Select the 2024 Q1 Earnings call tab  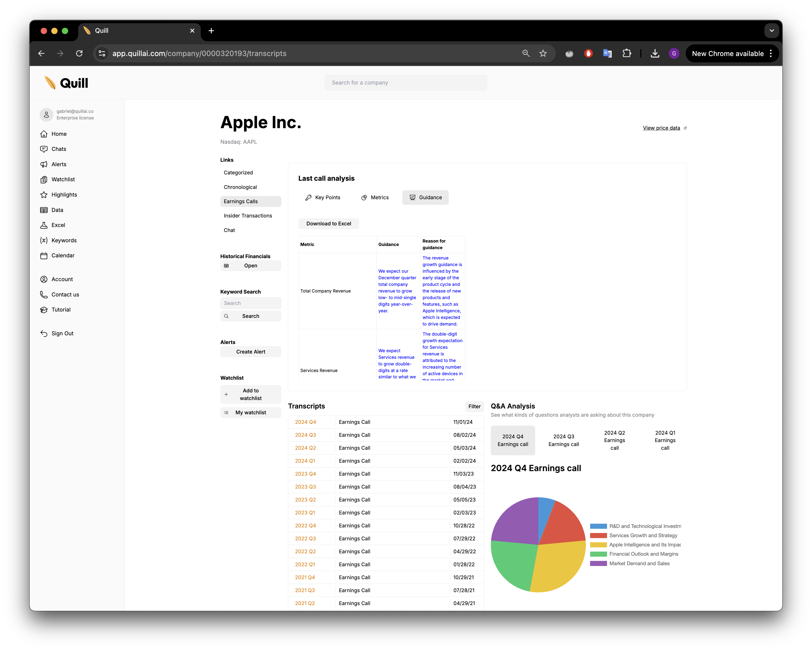665,440
